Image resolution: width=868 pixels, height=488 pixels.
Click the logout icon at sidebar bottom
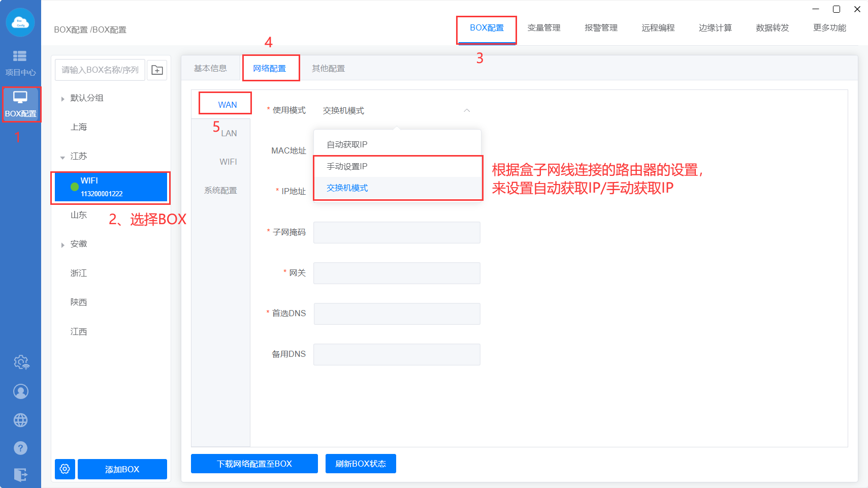(x=21, y=475)
